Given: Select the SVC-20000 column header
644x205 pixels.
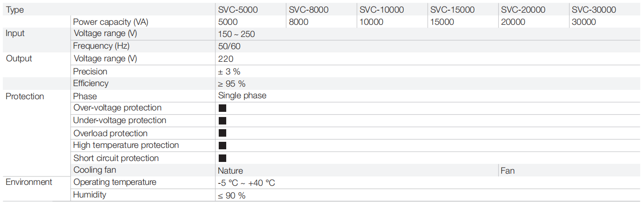Looking at the screenshot, I should click(x=523, y=10).
